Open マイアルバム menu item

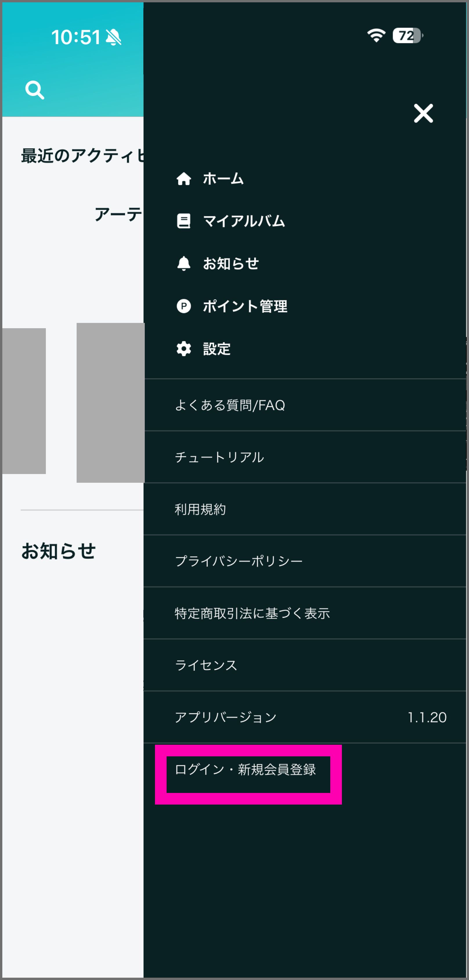pyautogui.click(x=243, y=221)
